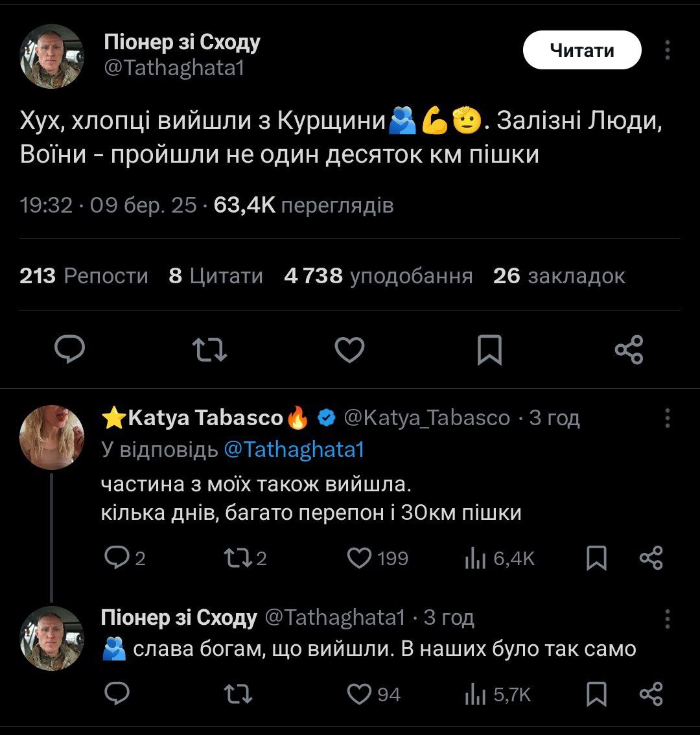Image resolution: width=700 pixels, height=735 pixels.
Task: Bookmark the main post
Action: tap(489, 350)
